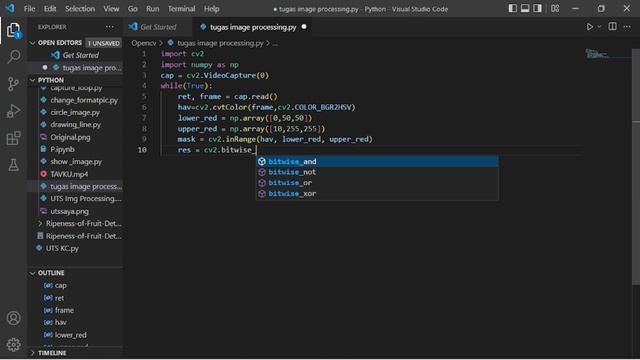Open run options dropdown arrow beside play
640x360 pixels.
pos(599,27)
